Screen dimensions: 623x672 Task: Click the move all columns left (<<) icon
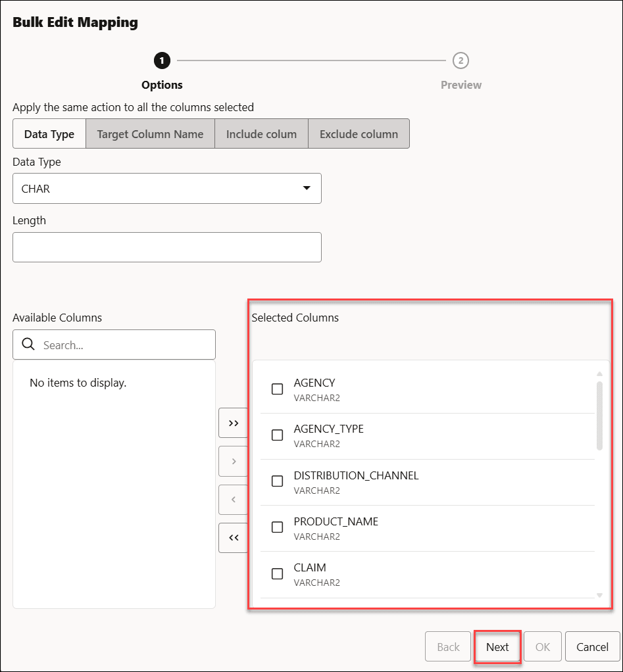pyautogui.click(x=233, y=538)
